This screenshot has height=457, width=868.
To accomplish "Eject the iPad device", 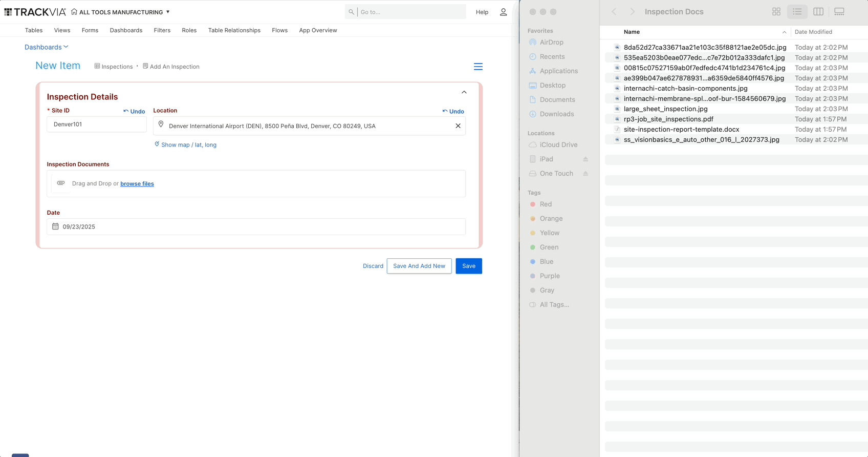I will point(585,159).
